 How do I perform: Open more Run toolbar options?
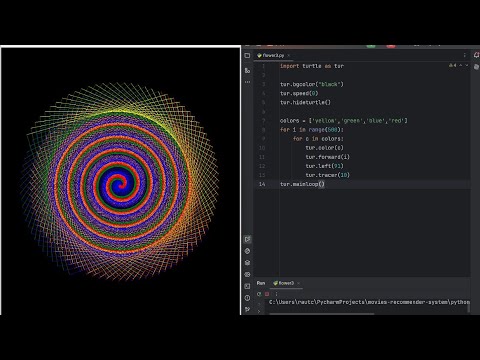click(x=276, y=294)
